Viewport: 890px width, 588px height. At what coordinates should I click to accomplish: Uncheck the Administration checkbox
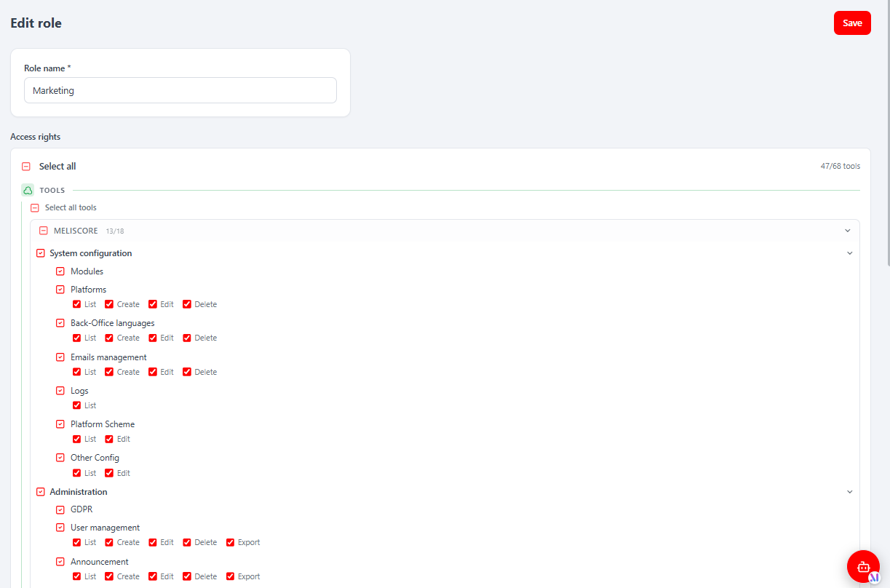point(41,492)
